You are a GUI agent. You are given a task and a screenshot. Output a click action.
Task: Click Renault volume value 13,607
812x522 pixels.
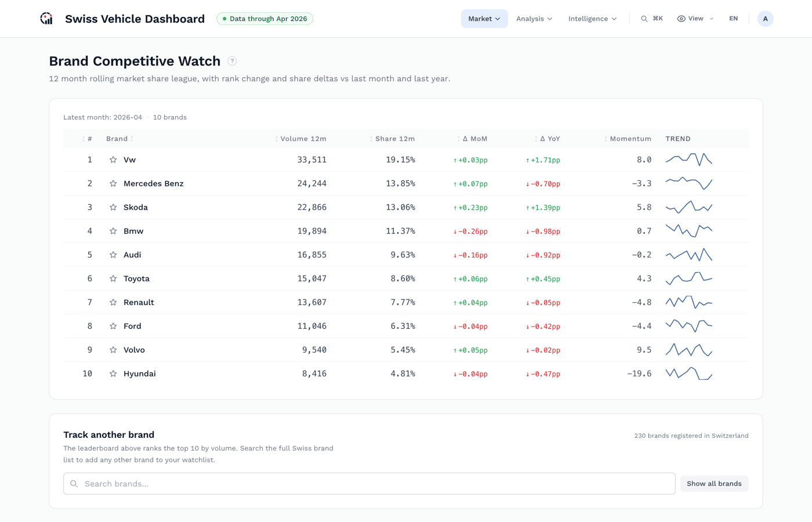(312, 302)
